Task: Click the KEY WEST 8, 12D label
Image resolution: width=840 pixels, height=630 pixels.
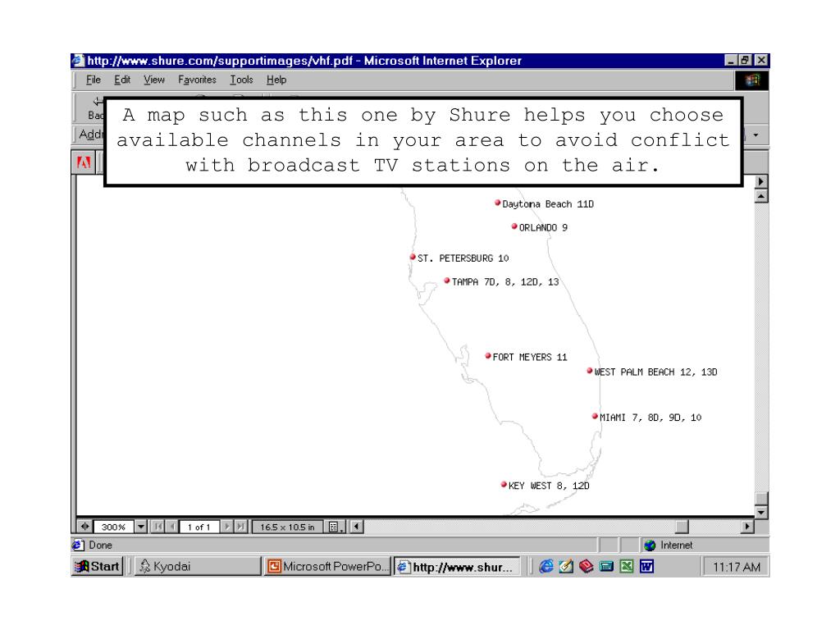Action: coord(549,486)
